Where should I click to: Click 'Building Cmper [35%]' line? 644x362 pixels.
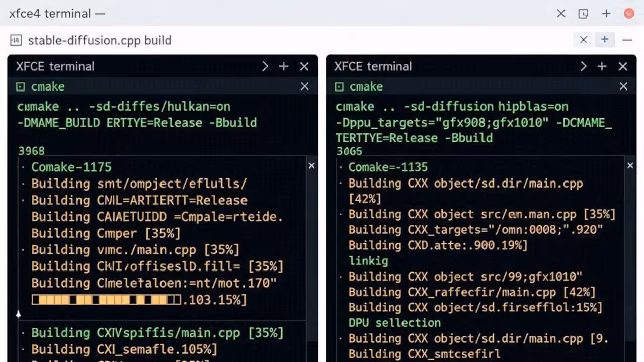106,233
